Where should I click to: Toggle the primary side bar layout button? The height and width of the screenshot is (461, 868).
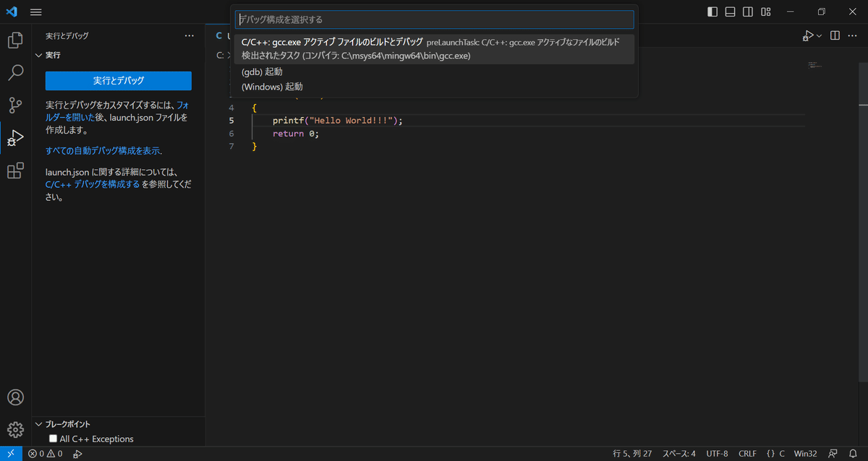[x=712, y=12]
